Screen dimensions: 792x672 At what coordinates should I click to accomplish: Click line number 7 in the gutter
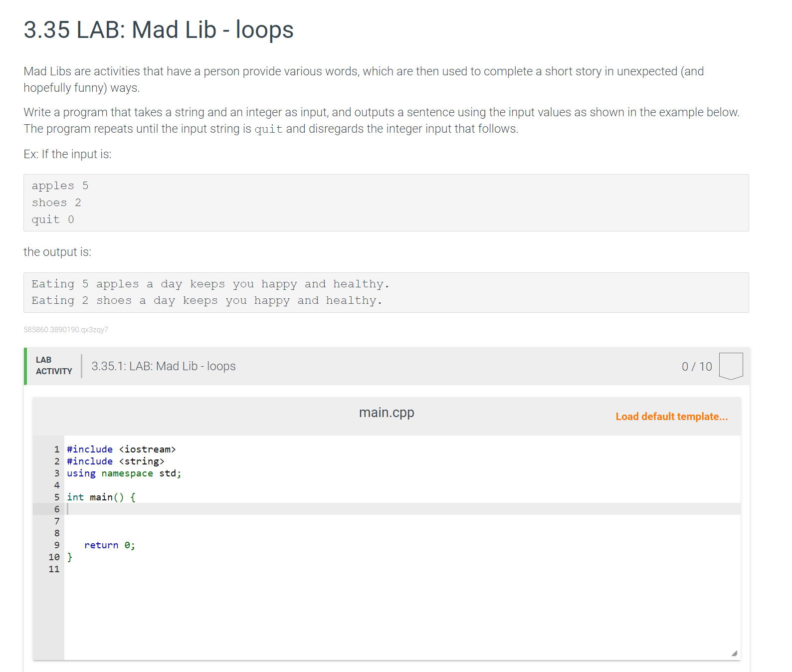57,521
